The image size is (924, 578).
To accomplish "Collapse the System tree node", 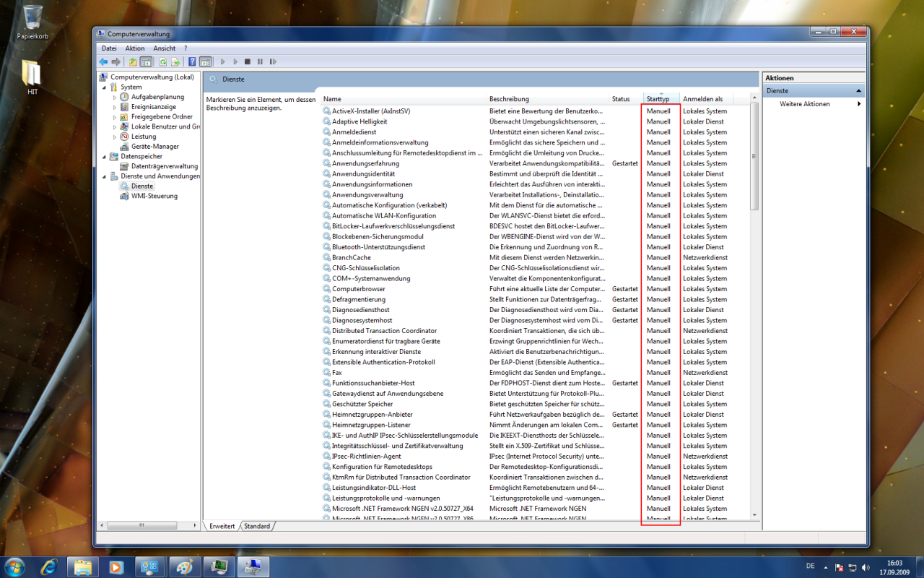I will pyautogui.click(x=103, y=87).
